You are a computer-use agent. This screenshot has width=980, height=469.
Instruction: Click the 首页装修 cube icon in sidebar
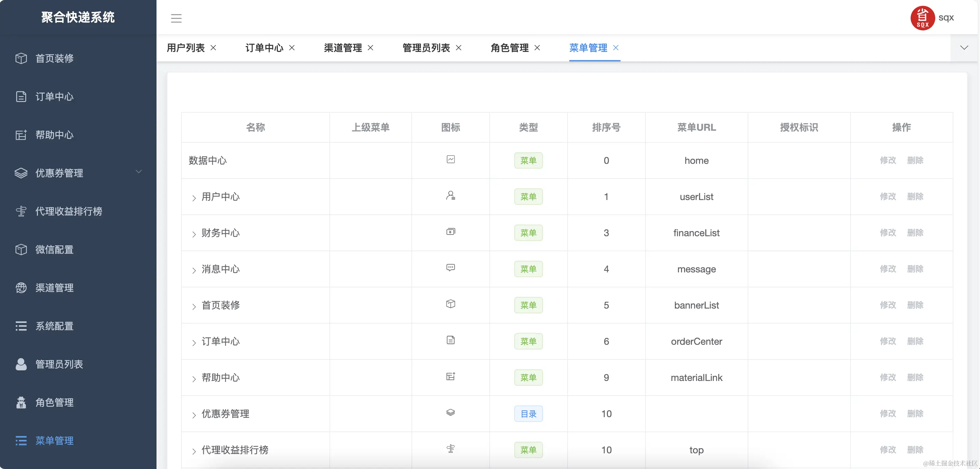21,58
